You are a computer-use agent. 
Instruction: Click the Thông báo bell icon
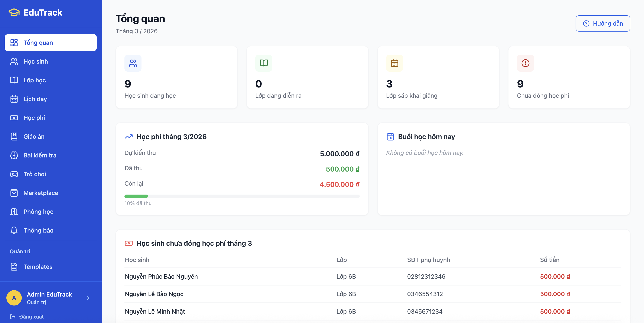[14, 230]
